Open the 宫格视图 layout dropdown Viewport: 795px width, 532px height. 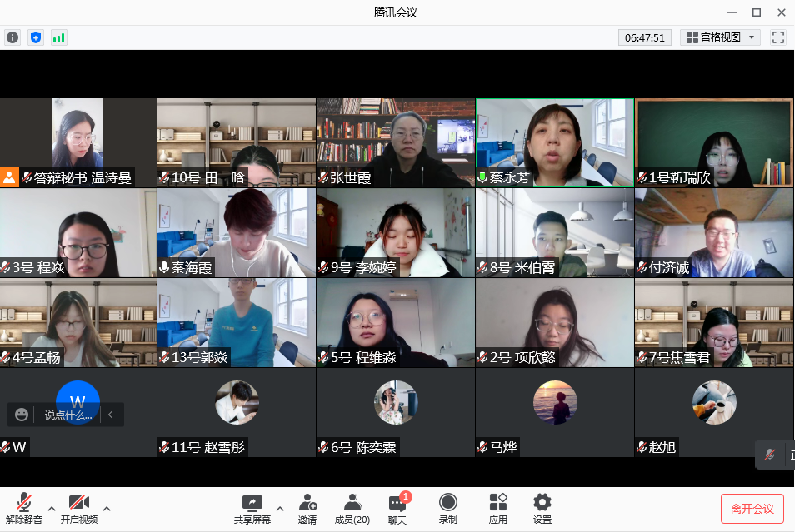(x=720, y=37)
